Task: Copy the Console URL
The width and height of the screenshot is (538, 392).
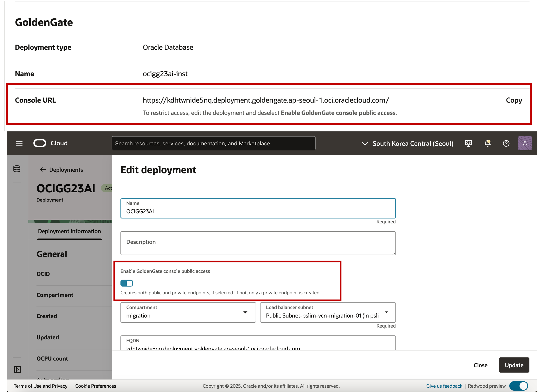Action: (514, 100)
